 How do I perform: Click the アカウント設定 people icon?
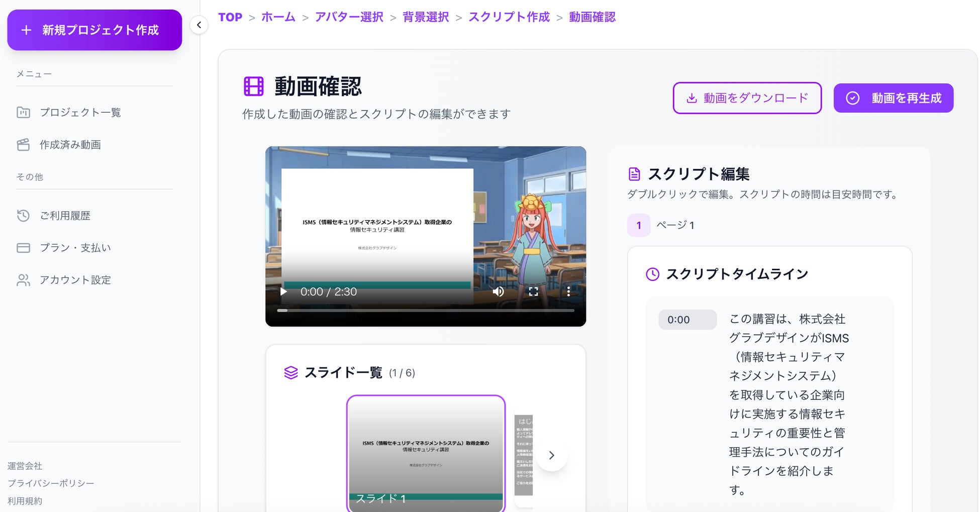click(x=23, y=280)
